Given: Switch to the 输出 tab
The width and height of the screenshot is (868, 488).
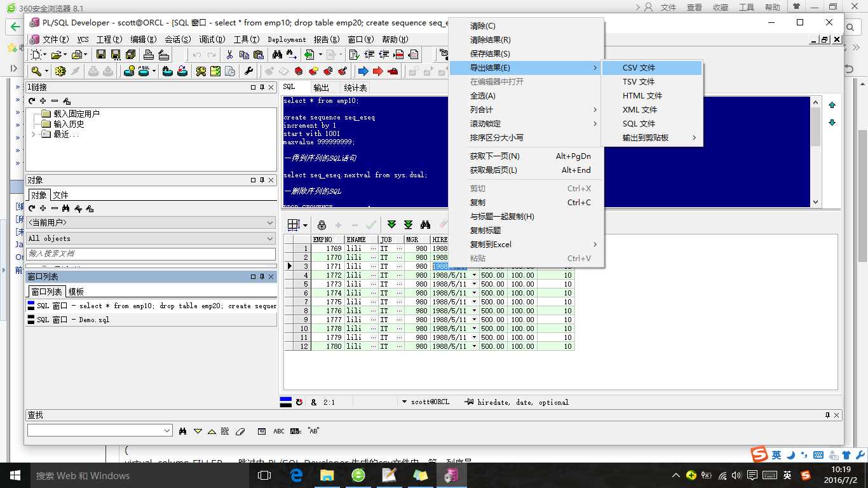Looking at the screenshot, I should (322, 88).
